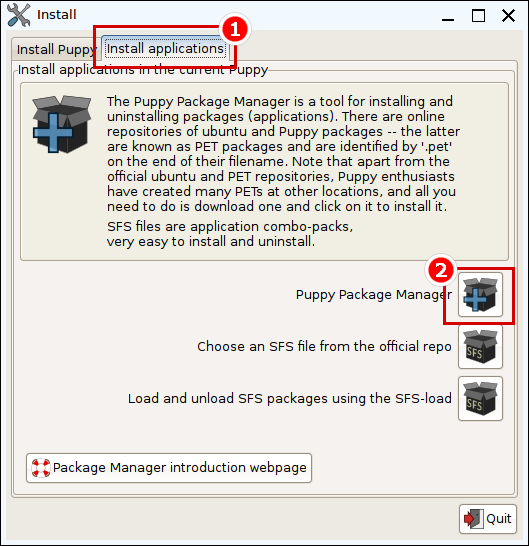
Task: Click the red exit door icon
Action: tap(474, 519)
